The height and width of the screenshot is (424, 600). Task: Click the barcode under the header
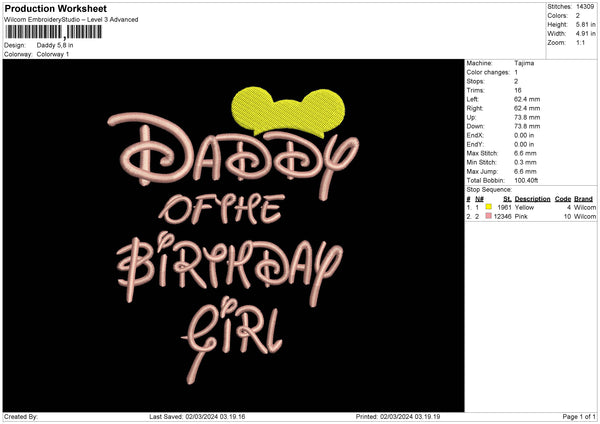pyautogui.click(x=54, y=32)
